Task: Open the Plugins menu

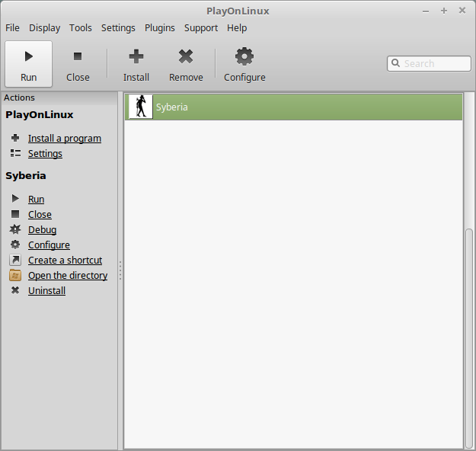Action: pos(160,28)
